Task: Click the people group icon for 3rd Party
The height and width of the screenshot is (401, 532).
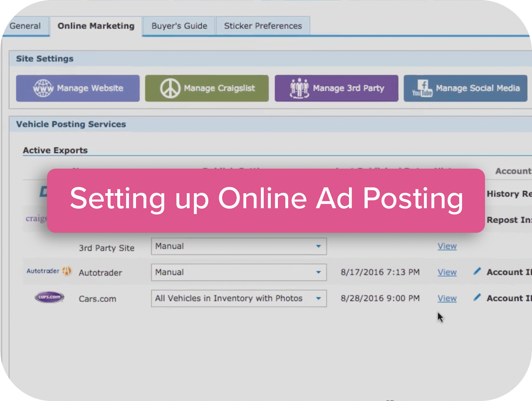Action: tap(299, 88)
